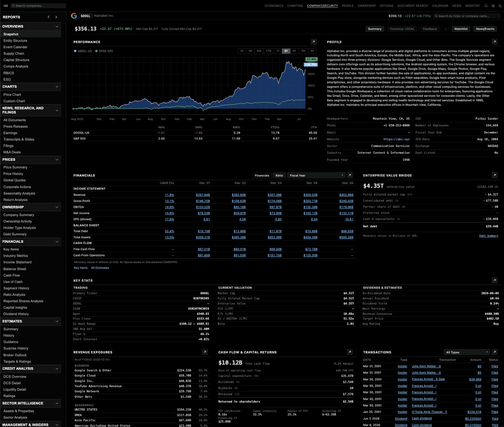Click the Watchlist button

pos(461,29)
